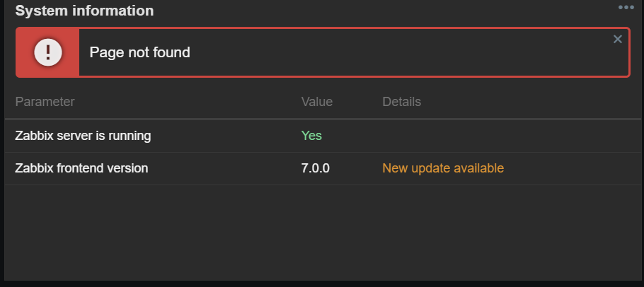Open the widget three-dot actions menu
Viewport: 644px width, 287px height.
[626, 7]
